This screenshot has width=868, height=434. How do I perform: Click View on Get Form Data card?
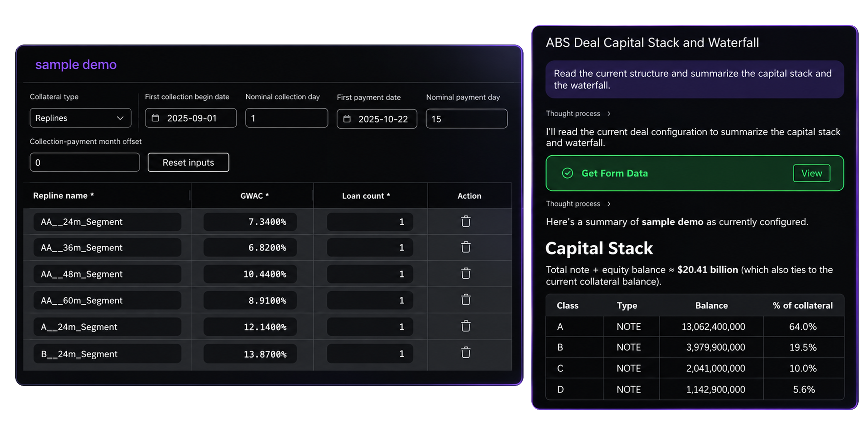811,173
